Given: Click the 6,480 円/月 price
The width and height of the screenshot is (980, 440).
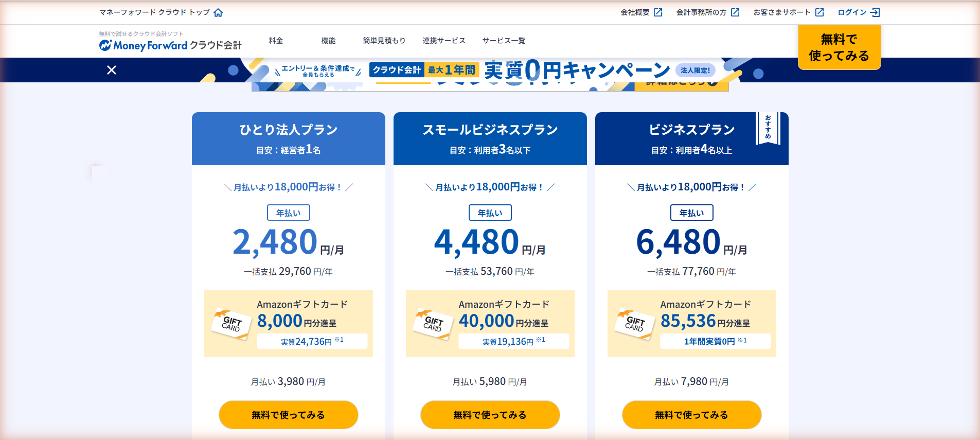Looking at the screenshot, I should pyautogui.click(x=691, y=242).
